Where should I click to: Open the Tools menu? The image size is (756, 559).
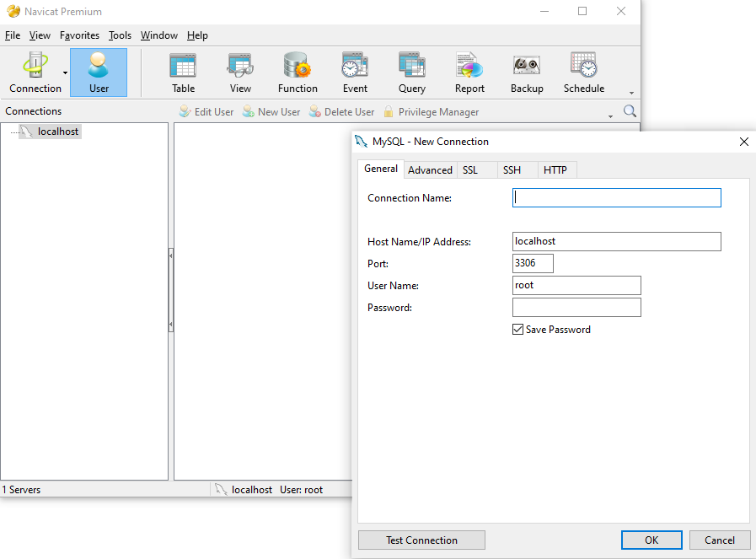point(120,35)
